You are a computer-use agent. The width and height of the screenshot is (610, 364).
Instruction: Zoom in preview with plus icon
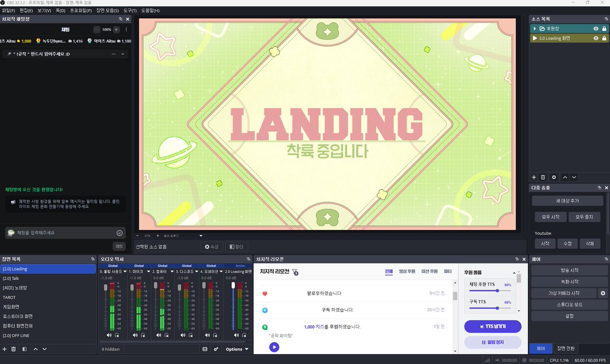click(158, 236)
